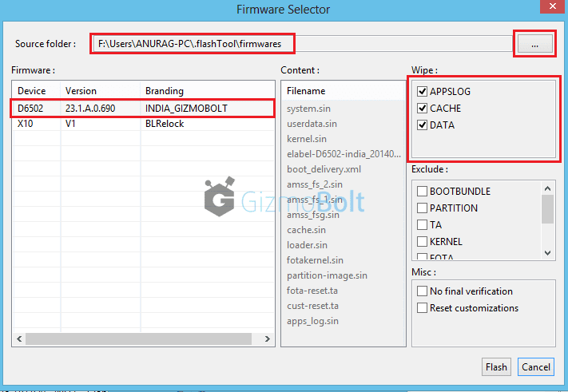Image resolution: width=568 pixels, height=392 pixels.
Task: Click the Exclude list scrollbar thumb
Action: pos(547,209)
